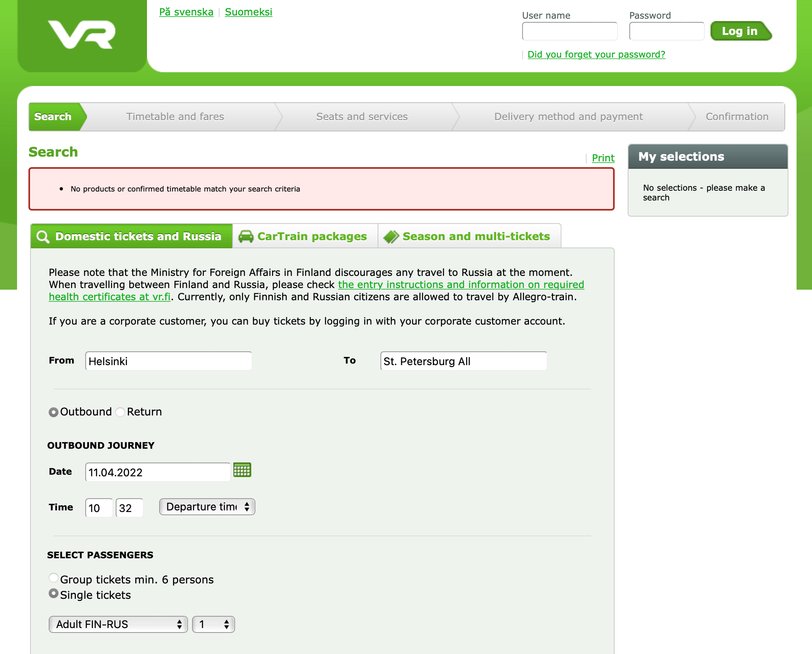Click the To destination input field
This screenshot has height=654, width=812.
[x=463, y=361]
